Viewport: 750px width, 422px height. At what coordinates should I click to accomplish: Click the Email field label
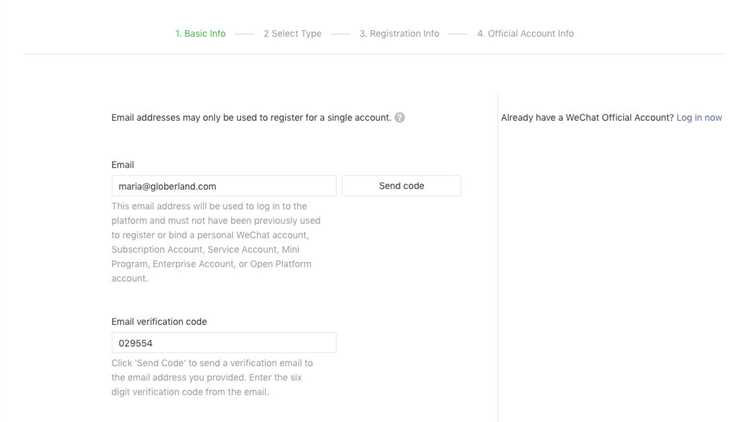point(122,165)
